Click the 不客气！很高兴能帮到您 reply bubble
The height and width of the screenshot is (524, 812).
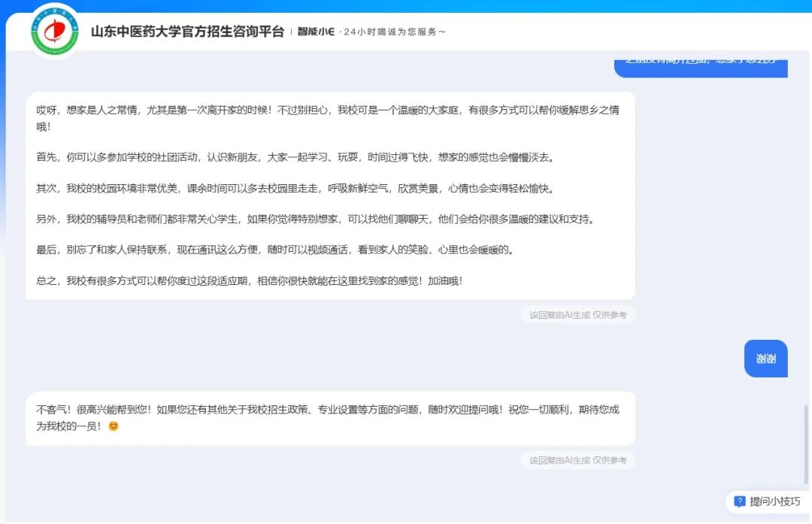pyautogui.click(x=329, y=418)
